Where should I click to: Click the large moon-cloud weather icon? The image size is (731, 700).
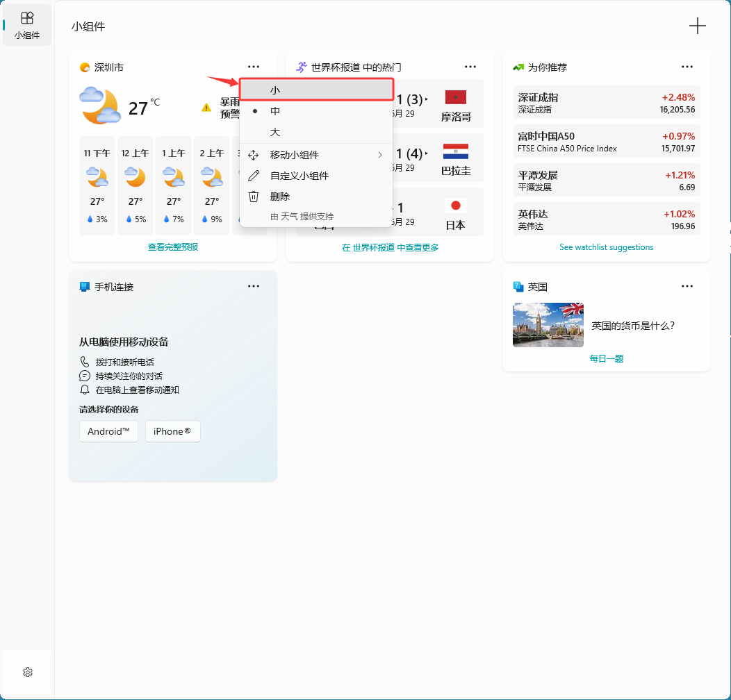[100, 106]
